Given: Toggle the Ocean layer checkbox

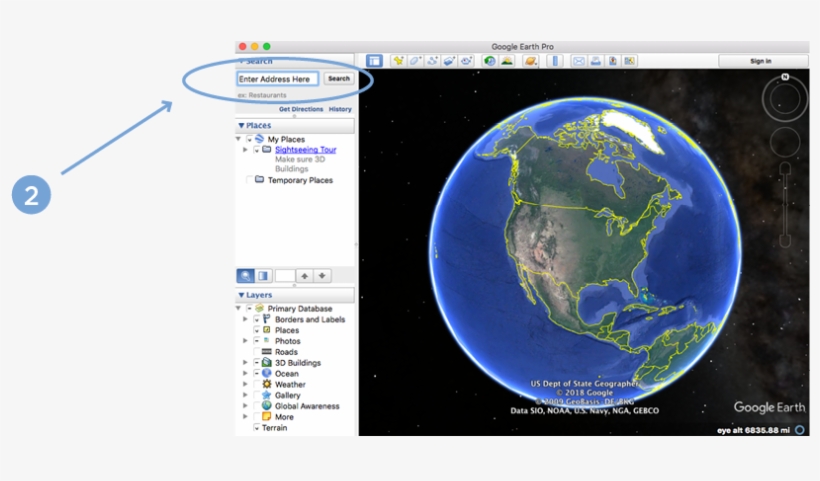Looking at the screenshot, I should (256, 373).
